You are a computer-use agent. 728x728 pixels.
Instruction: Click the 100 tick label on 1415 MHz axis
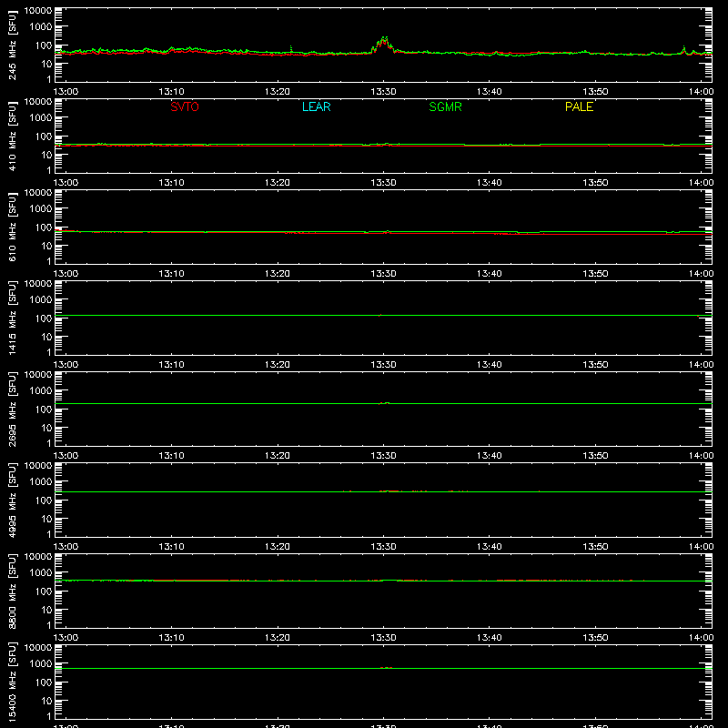44,318
